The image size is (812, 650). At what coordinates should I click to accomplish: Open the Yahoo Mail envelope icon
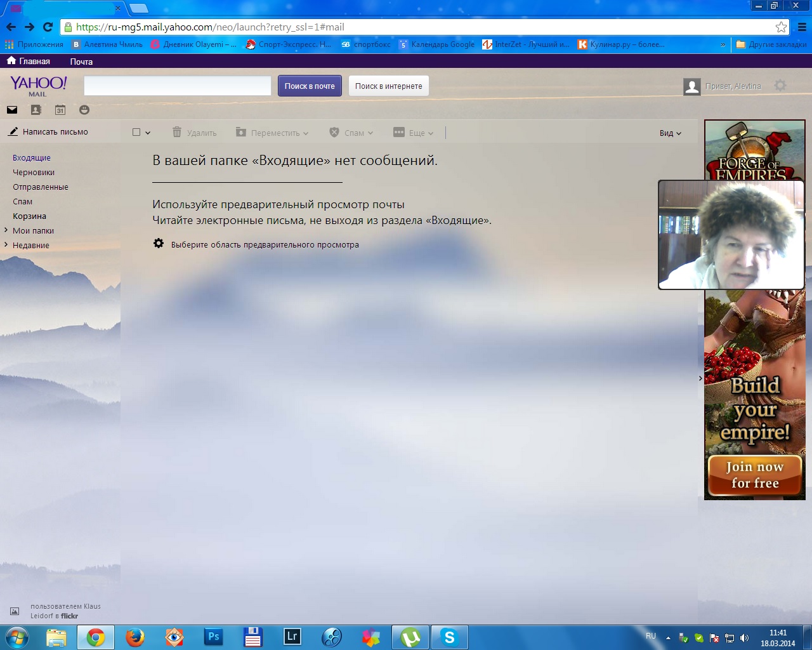12,110
